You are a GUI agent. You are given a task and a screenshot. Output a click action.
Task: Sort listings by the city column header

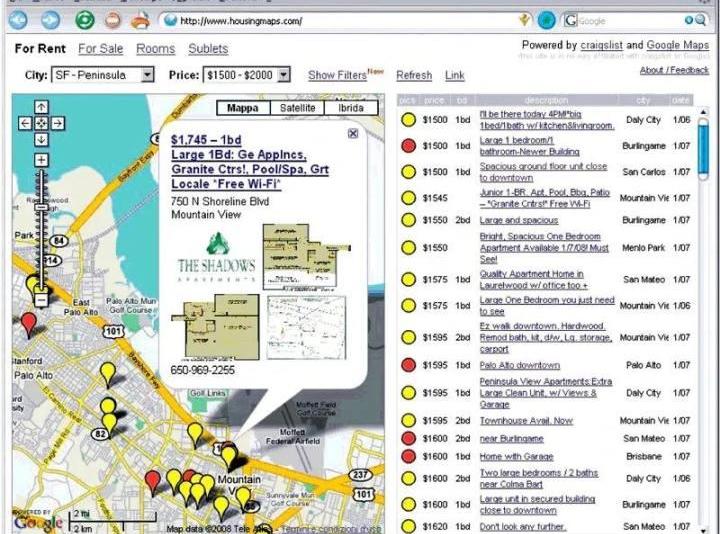(643, 100)
